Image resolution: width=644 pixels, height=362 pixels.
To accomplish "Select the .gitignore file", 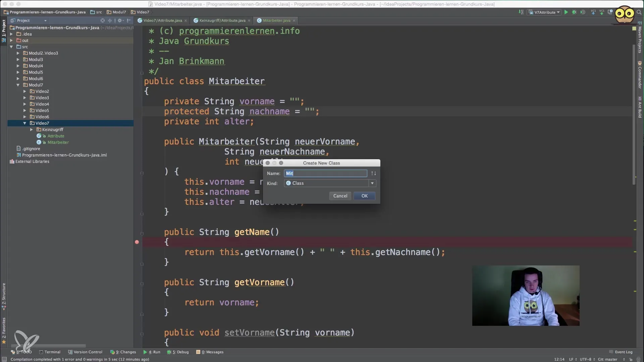I will point(31,148).
